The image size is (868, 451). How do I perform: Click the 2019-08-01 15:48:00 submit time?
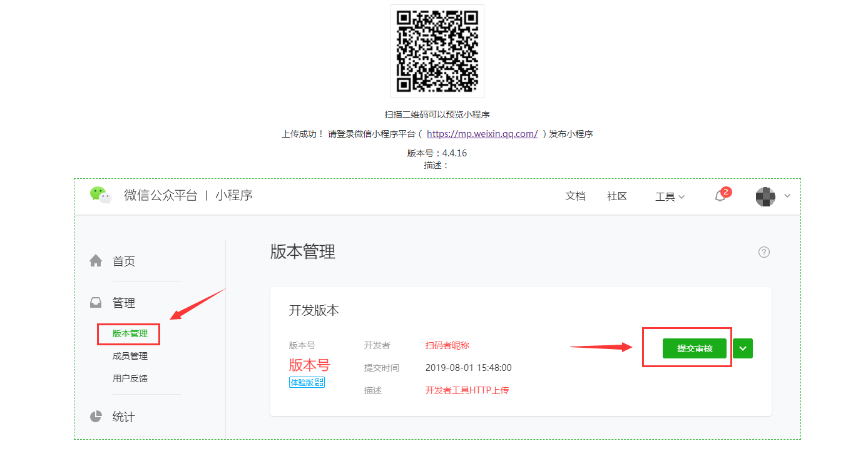tap(468, 368)
